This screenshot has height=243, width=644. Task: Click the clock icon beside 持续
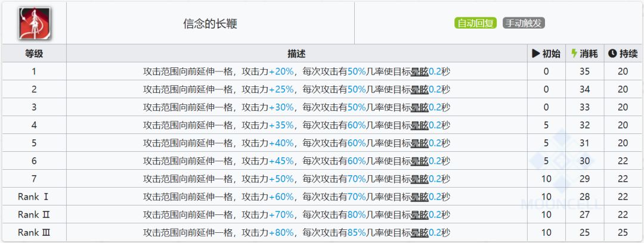click(x=612, y=54)
